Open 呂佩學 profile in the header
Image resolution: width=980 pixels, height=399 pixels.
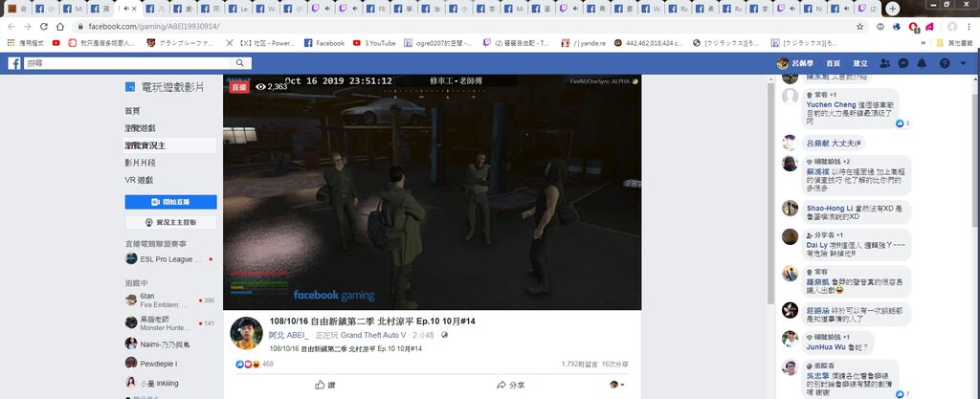pos(795,63)
